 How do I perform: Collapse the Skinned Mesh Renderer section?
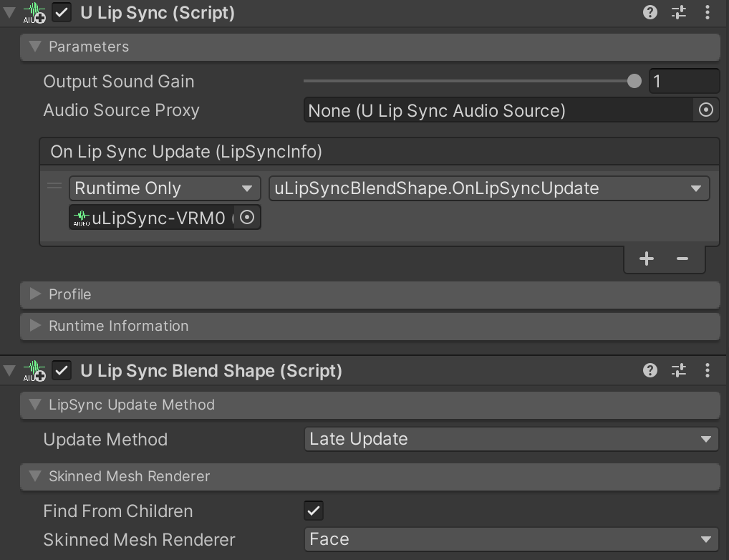pos(35,476)
